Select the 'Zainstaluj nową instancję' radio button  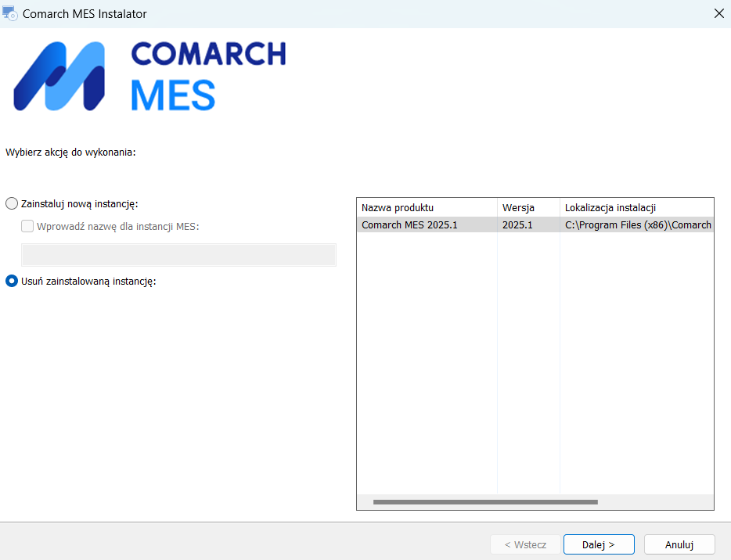(x=12, y=203)
